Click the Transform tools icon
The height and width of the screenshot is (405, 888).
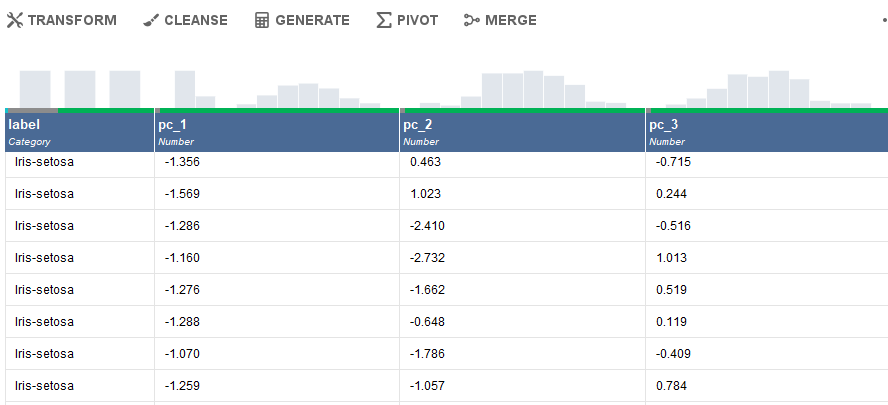pos(15,20)
